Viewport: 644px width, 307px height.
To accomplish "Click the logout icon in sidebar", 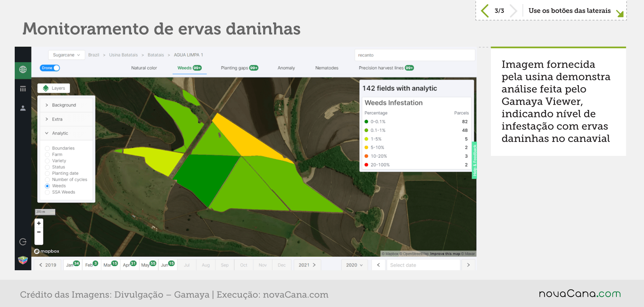I will [23, 242].
